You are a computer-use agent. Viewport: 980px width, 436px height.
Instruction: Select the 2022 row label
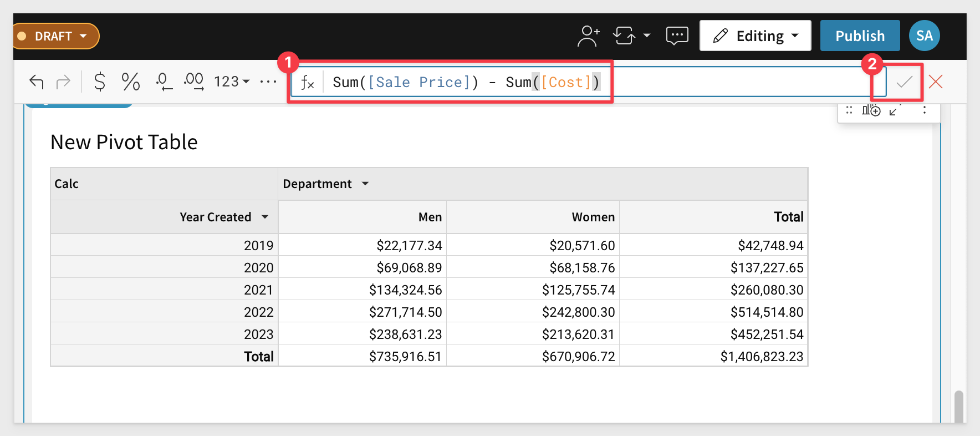[x=164, y=312]
